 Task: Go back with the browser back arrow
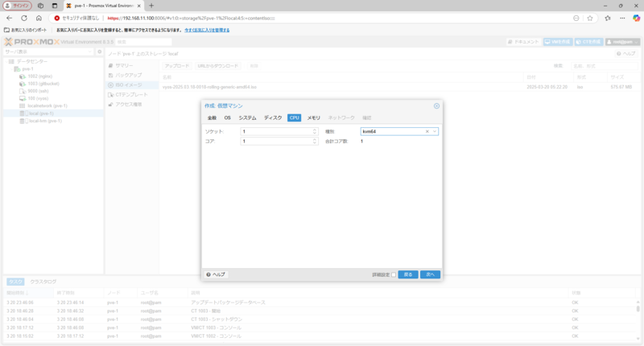point(10,18)
